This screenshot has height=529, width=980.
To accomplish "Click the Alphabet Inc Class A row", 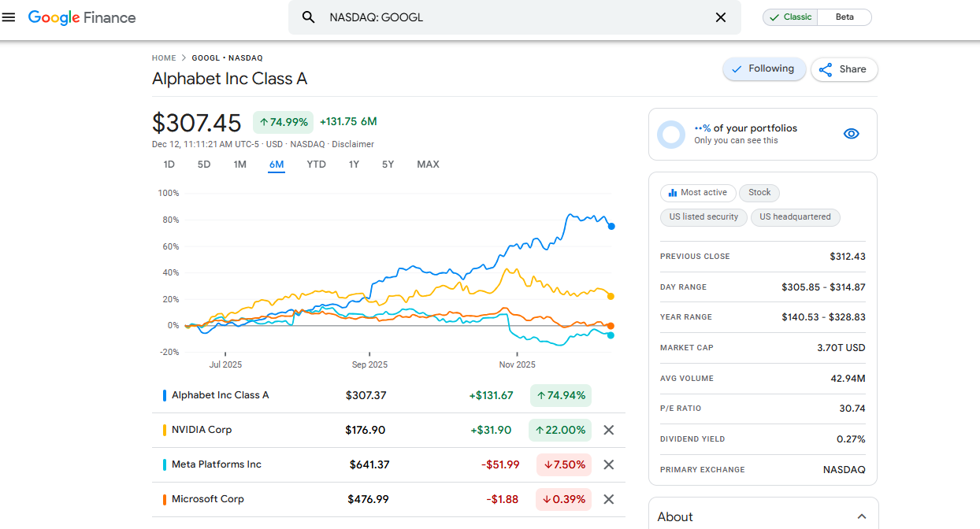I will click(388, 395).
